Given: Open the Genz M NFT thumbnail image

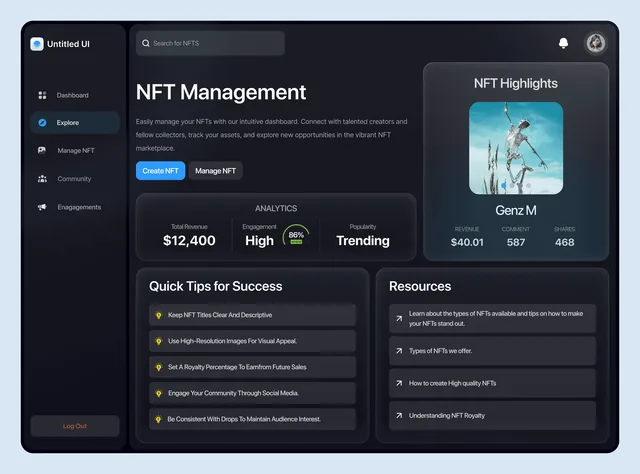Looking at the screenshot, I should click(516, 148).
